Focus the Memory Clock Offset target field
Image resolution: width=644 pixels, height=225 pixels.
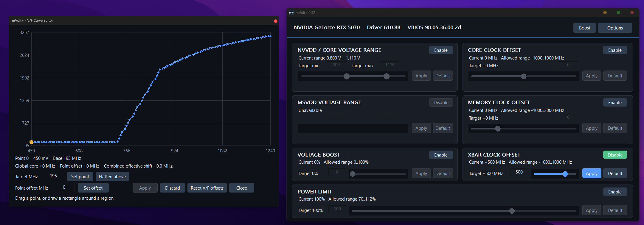pos(568,117)
